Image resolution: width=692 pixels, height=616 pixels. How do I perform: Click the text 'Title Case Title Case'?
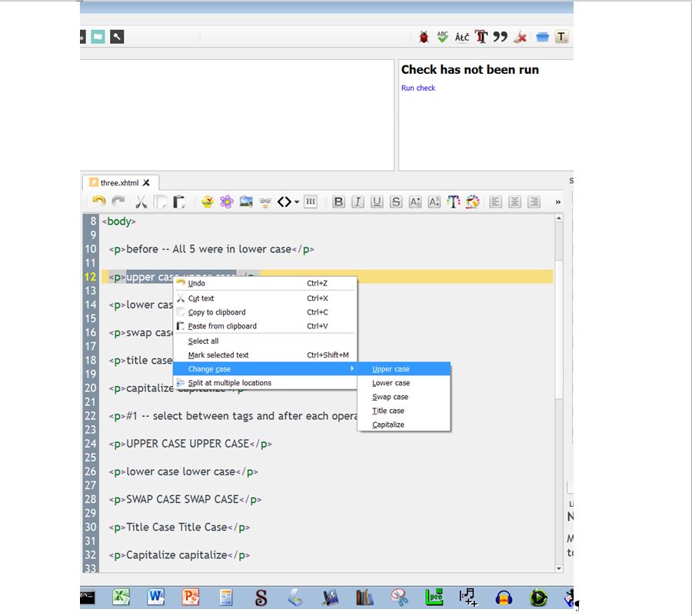click(x=177, y=528)
